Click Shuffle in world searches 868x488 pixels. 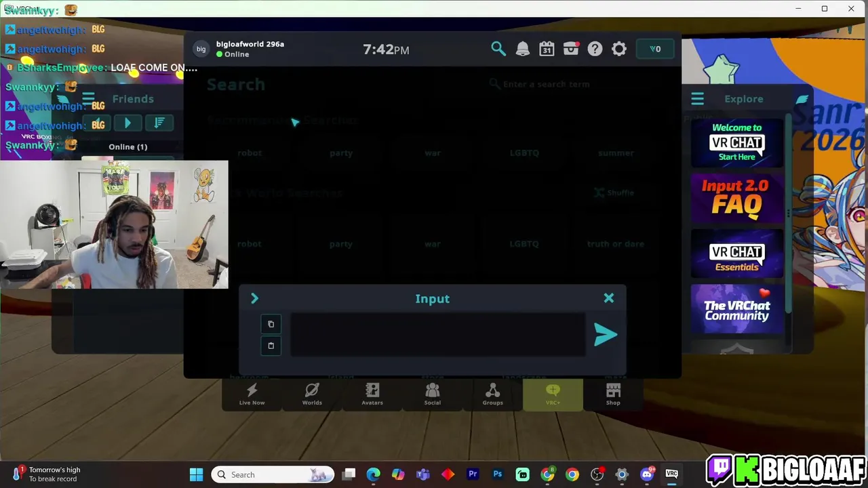(x=614, y=192)
